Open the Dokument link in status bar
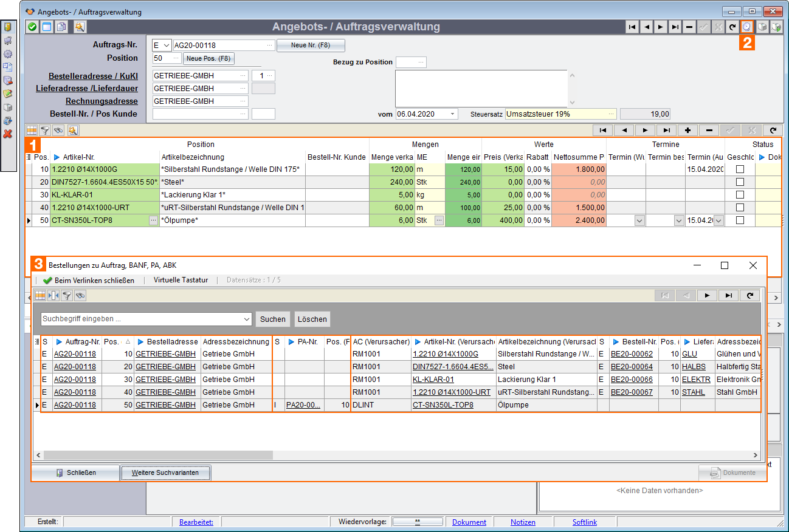This screenshot has height=532, width=789. [x=469, y=522]
